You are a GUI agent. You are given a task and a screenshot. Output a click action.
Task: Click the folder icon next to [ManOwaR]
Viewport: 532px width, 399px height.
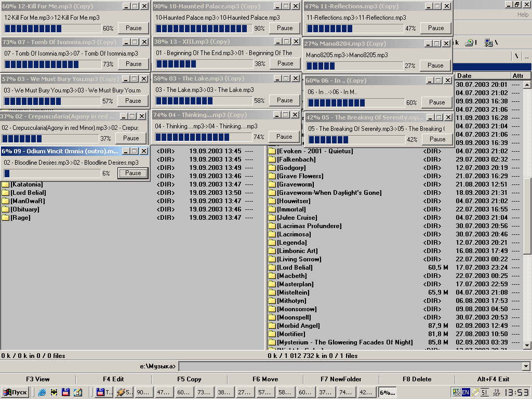(x=5, y=201)
